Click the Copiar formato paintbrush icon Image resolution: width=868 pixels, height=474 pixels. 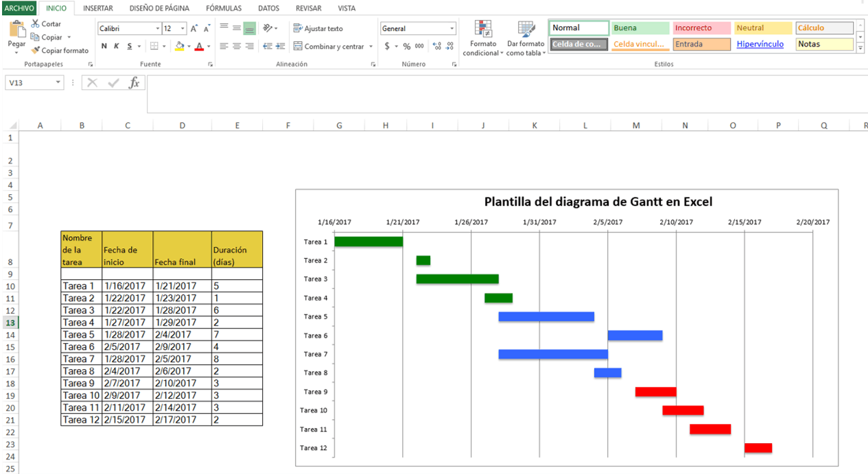pos(35,50)
